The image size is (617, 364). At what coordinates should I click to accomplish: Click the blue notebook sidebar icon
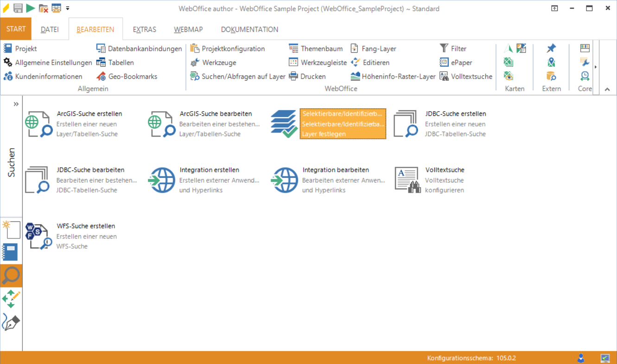coord(11,252)
